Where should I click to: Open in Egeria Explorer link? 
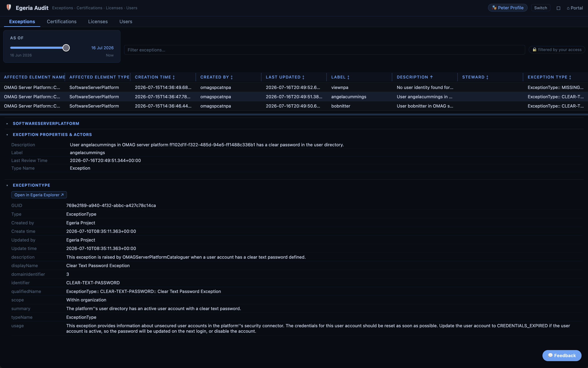point(39,195)
